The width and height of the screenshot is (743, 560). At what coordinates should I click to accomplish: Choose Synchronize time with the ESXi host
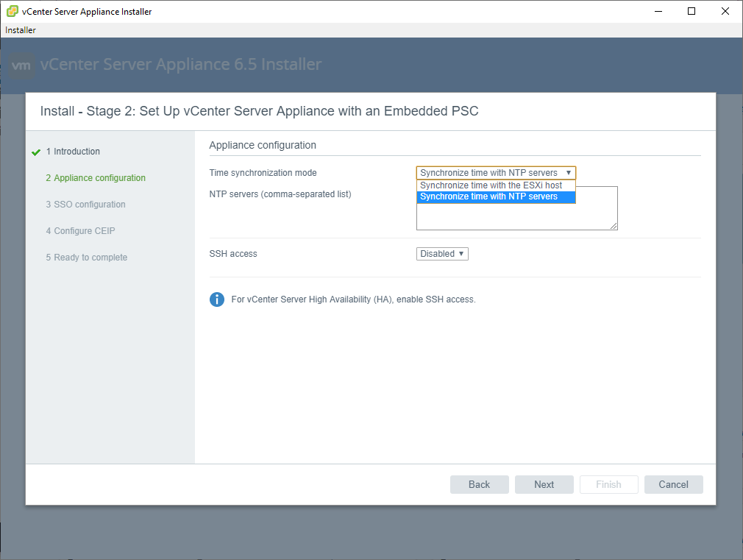[491, 185]
